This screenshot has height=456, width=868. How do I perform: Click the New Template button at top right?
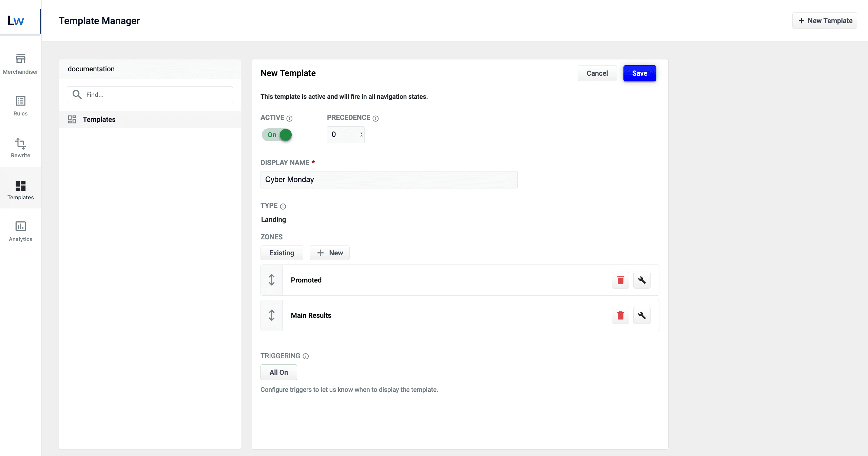tap(825, 21)
